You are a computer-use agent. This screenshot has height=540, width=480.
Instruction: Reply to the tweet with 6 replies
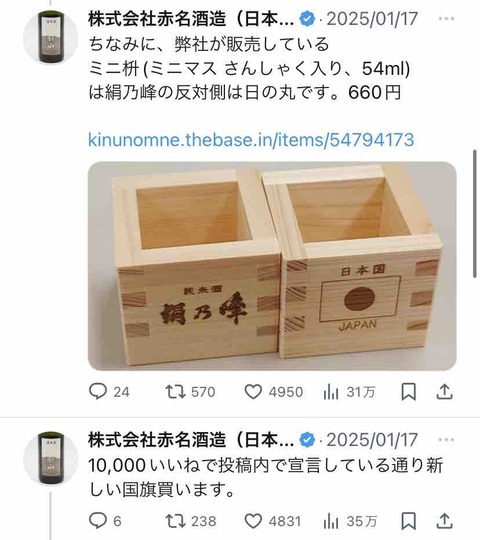tap(105, 521)
